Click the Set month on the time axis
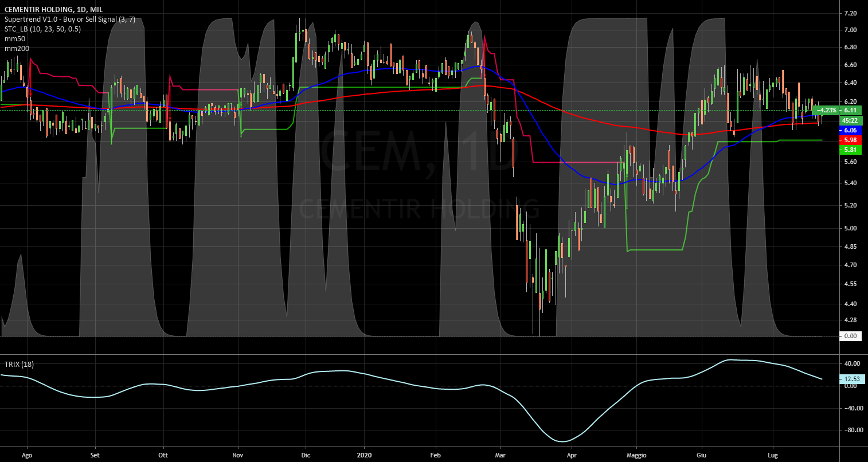Screen dimensions: 868x462 click(95, 456)
